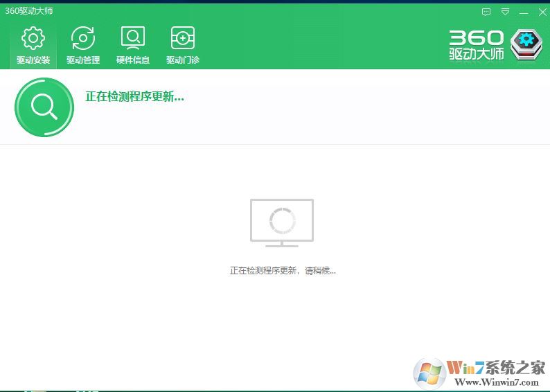Click the feedback message icon in title bar
The image size is (550, 392).
(x=486, y=12)
